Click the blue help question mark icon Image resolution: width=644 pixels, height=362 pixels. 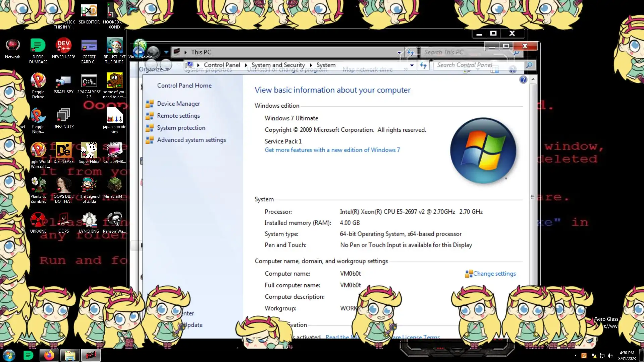tap(523, 80)
